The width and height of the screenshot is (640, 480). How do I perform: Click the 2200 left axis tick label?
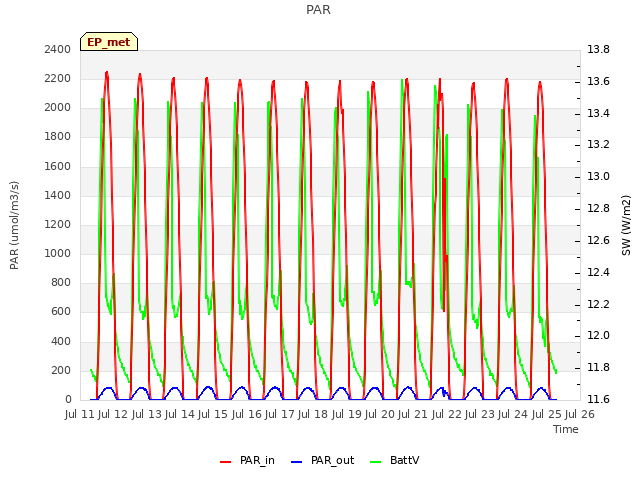tap(58, 78)
